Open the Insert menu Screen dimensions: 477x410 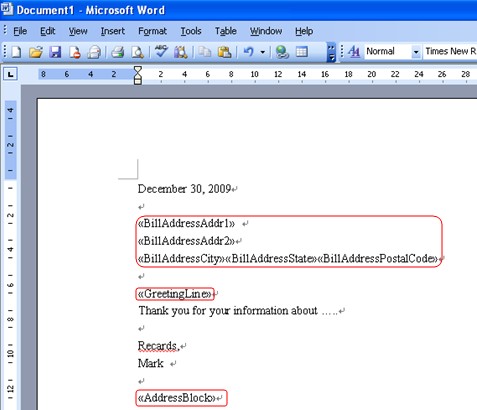pyautogui.click(x=113, y=31)
